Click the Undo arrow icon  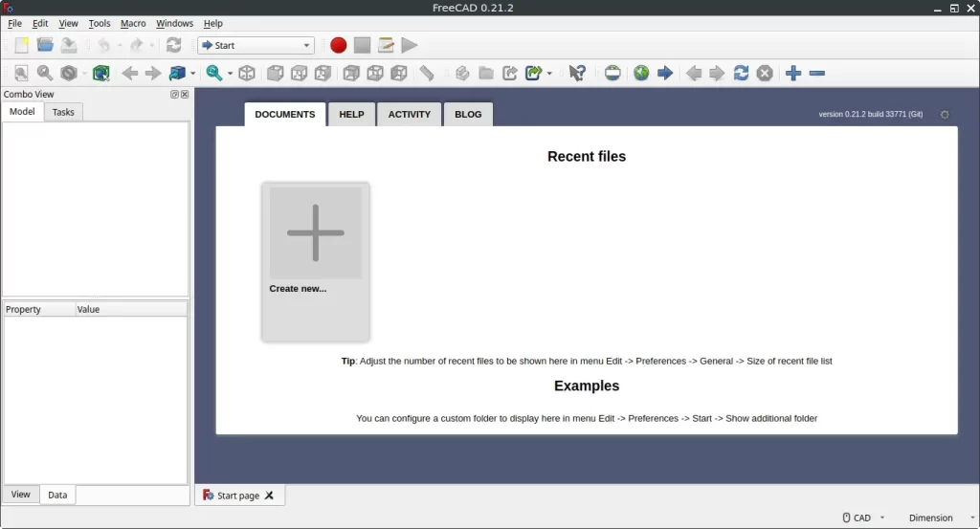(103, 45)
